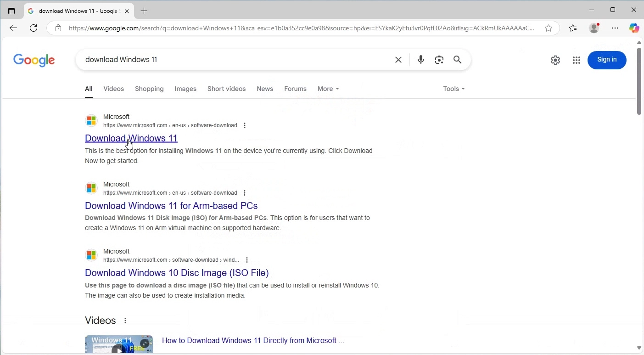Click the first result's microsoft.com URL breadcrumb
The width and height of the screenshot is (644, 355).
click(170, 125)
